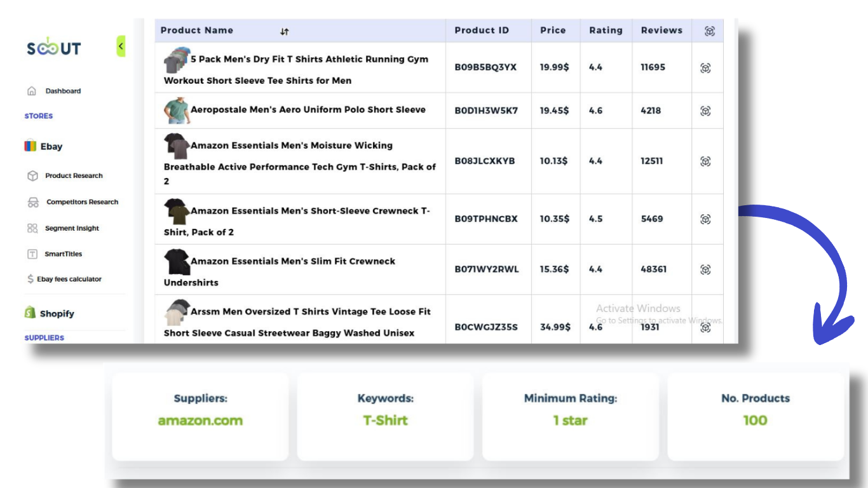The image size is (868, 488).
Task: Open Product Research box icon
Action: point(32,175)
